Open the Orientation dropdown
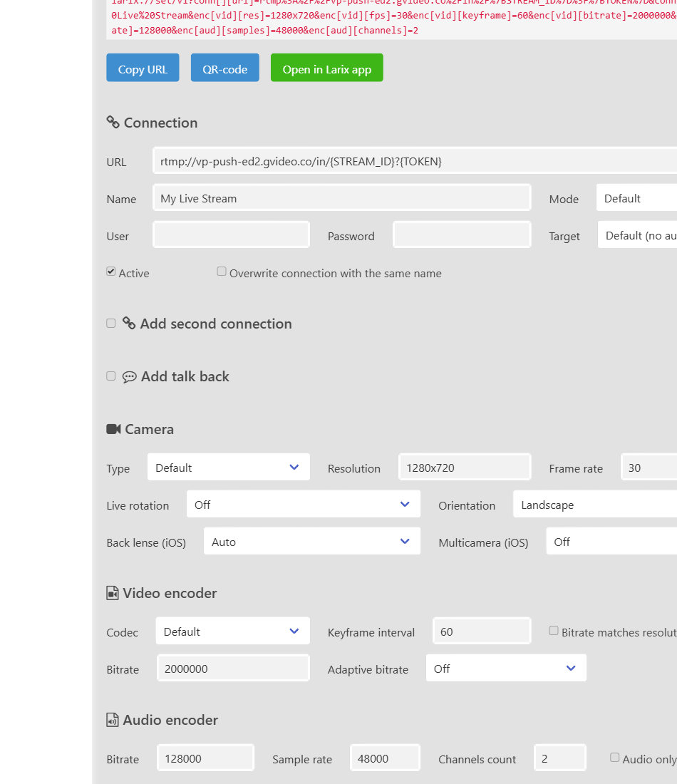677x784 pixels. pyautogui.click(x=595, y=504)
